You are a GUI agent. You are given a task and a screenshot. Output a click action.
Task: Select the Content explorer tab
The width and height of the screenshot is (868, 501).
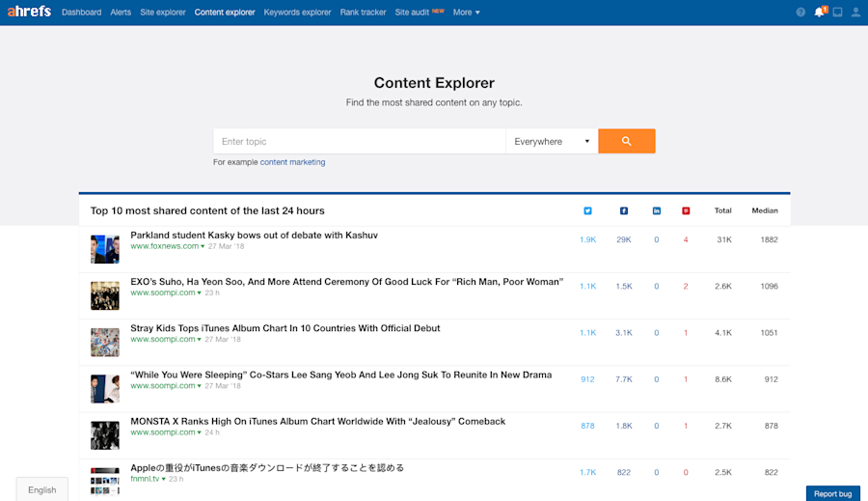(x=225, y=13)
